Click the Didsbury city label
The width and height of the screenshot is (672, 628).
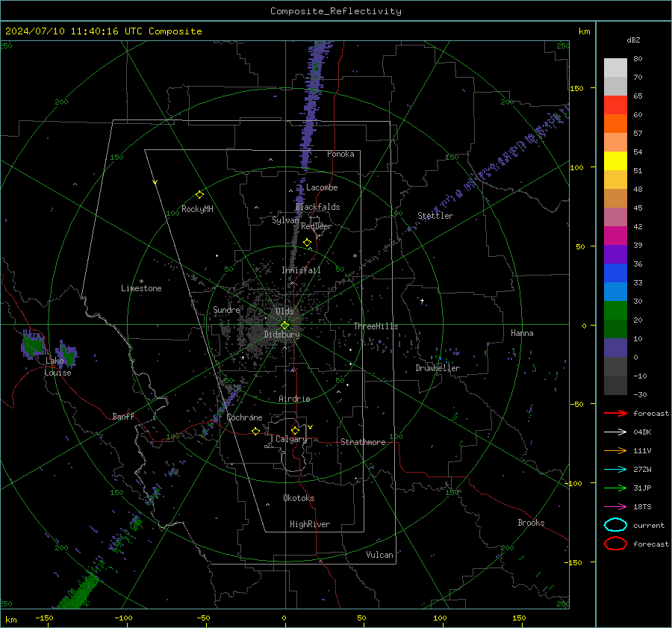pyautogui.click(x=281, y=335)
